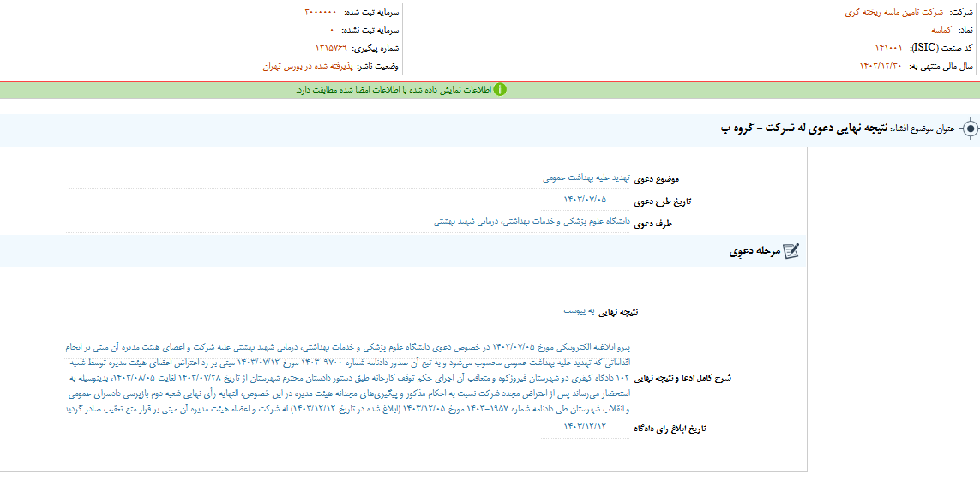Click the title نتیجه نهایی دعوی له شرکت

point(798,129)
